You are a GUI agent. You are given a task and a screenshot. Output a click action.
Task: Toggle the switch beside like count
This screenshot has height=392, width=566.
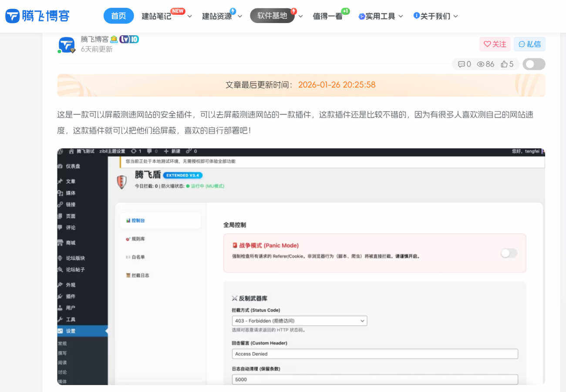pos(533,64)
